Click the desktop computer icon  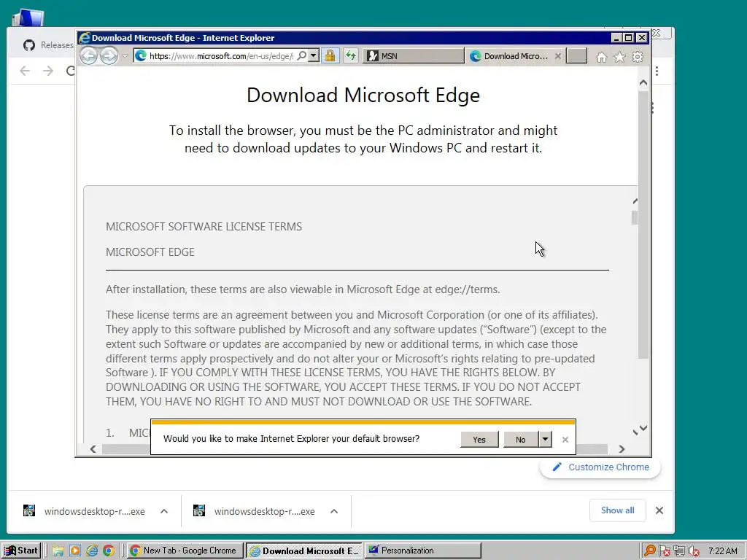(28, 18)
